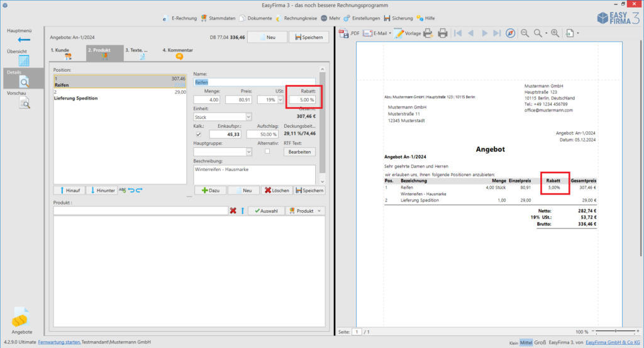Open the Vorschau preview in sidebar
Image resolution: width=644 pixels, height=348 pixels.
24,103
